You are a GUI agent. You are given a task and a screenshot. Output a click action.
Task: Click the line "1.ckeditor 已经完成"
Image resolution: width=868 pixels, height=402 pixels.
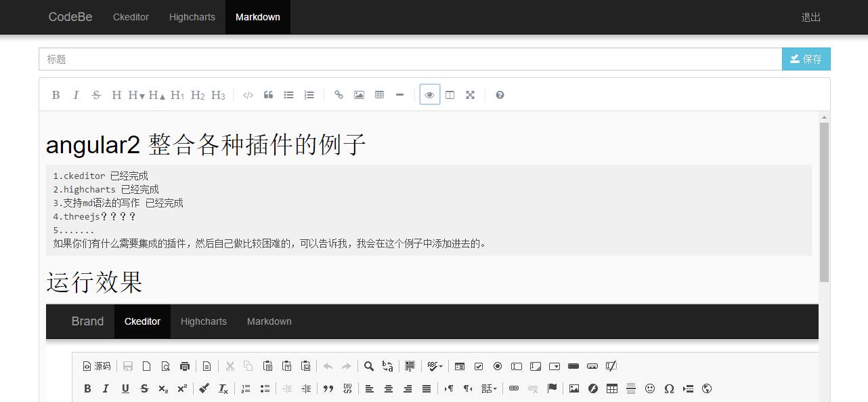click(100, 176)
